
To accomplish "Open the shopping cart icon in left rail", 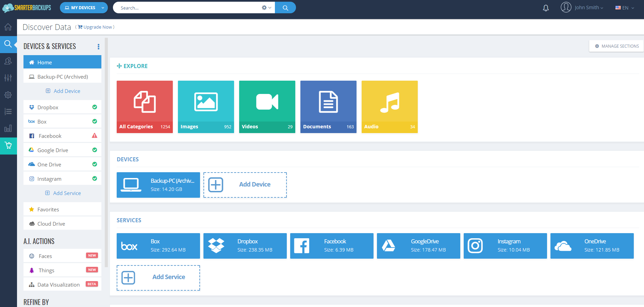I will [x=8, y=146].
